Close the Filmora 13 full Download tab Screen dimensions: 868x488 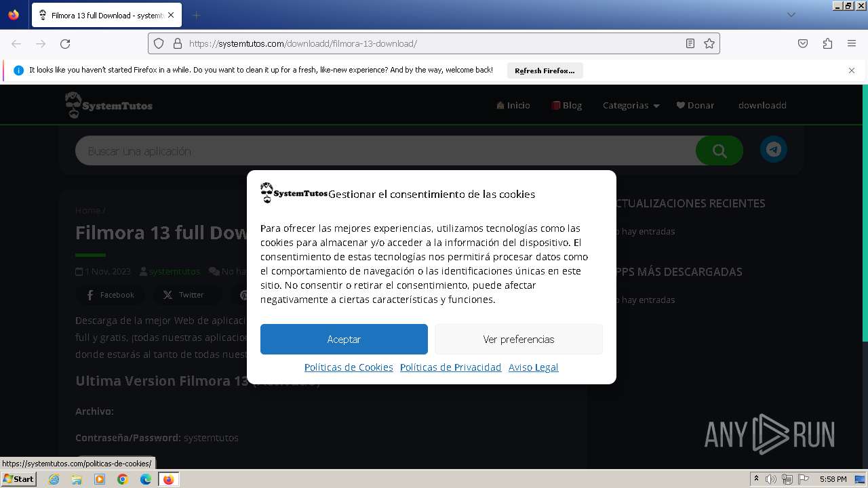(170, 15)
